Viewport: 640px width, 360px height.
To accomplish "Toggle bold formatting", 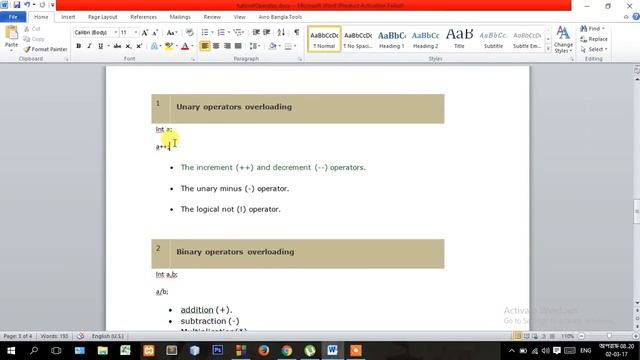I will coord(78,46).
